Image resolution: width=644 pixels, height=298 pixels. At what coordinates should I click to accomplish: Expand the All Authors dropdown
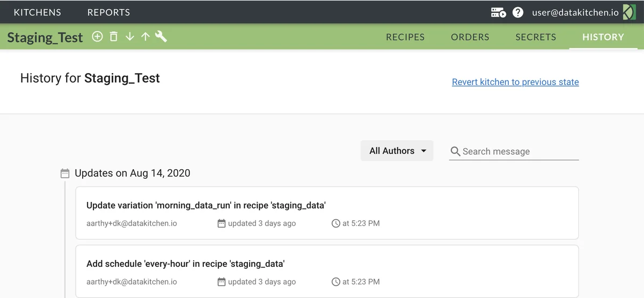397,151
